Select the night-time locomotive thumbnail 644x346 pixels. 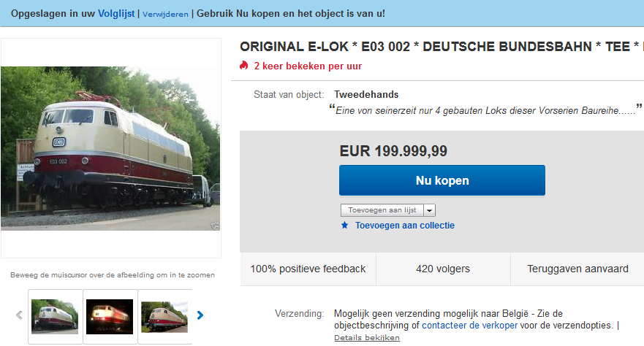pos(110,317)
